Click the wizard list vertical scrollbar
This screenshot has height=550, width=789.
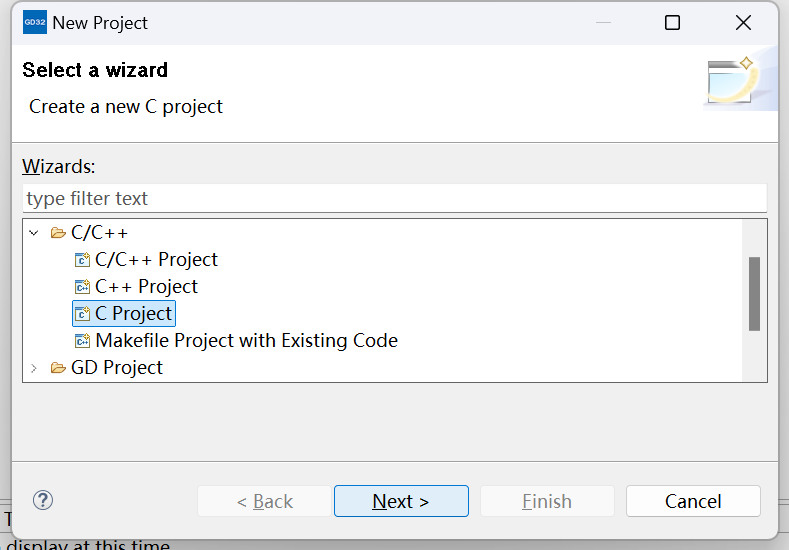[754, 293]
